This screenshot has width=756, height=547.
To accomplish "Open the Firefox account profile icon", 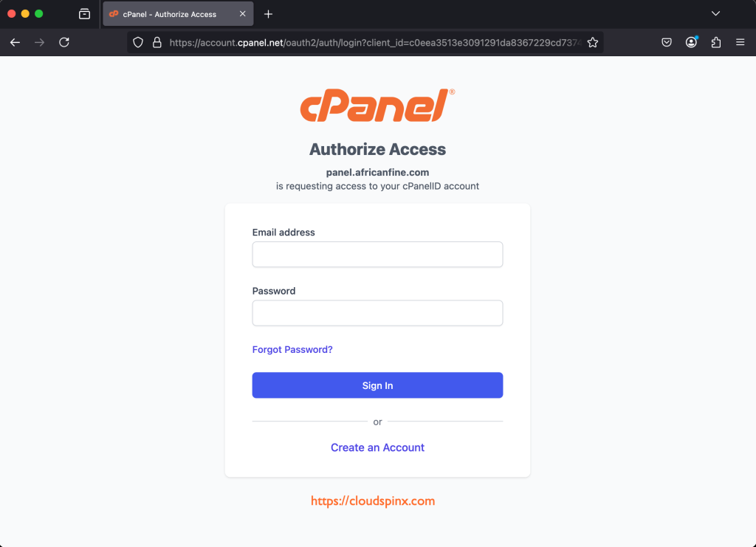I will pyautogui.click(x=691, y=43).
